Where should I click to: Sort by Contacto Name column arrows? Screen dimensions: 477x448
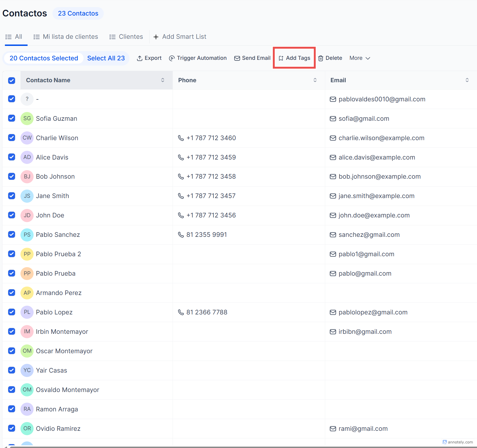coord(163,80)
